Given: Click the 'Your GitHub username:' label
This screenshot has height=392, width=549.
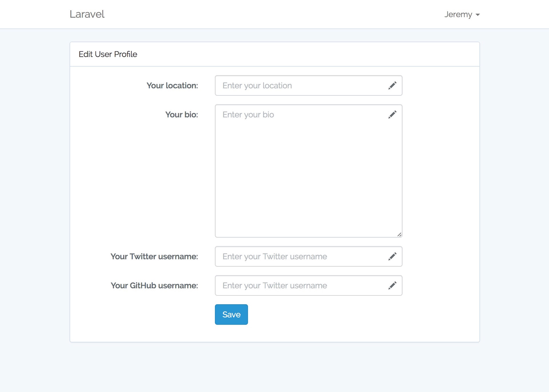Looking at the screenshot, I should click(154, 285).
